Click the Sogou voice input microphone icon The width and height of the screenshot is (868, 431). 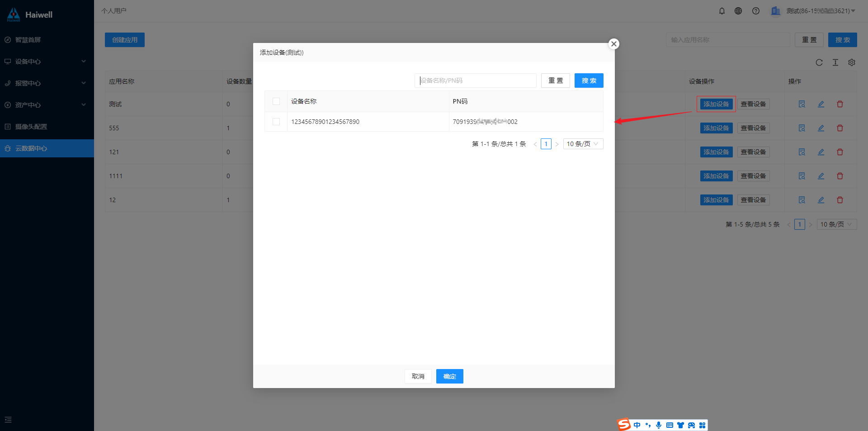659,425
